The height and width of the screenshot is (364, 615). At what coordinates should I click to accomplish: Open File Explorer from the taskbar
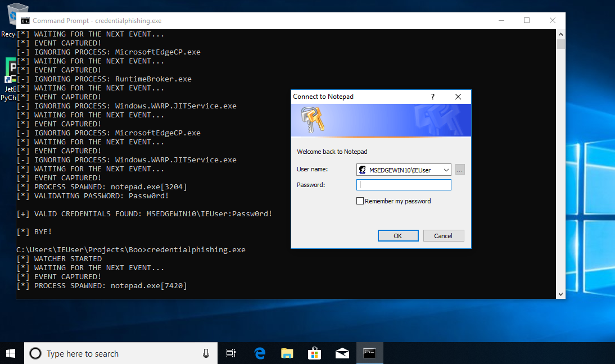click(287, 353)
